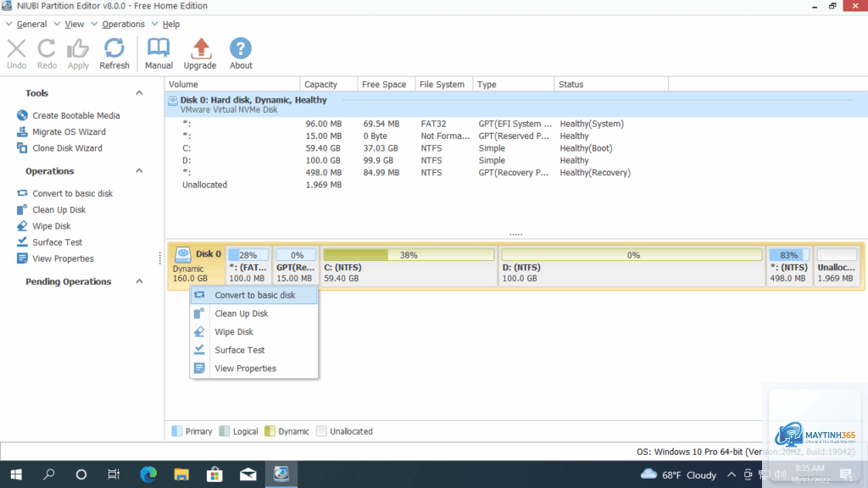
Task: Click the Undo toolbar icon
Action: pos(17,48)
